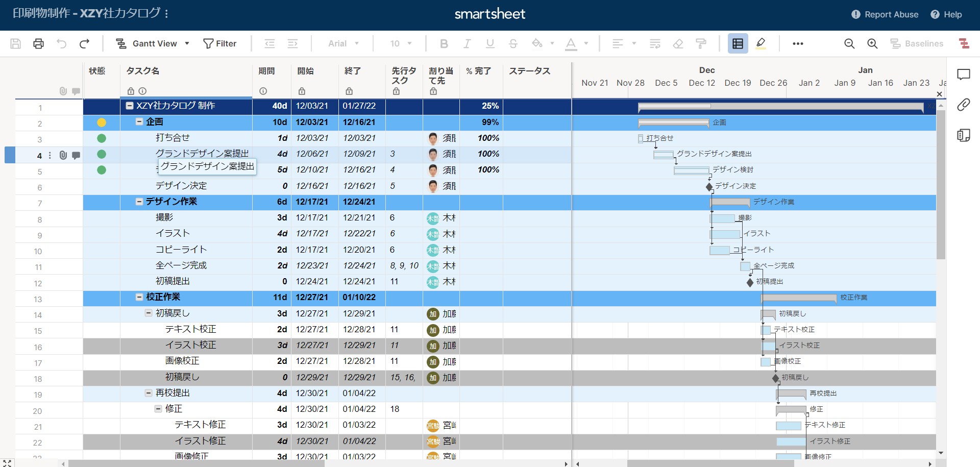Viewport: 980px width, 467px height.
Task: Click the デザイン決定 milestone diamond in Gantt
Action: 709,187
